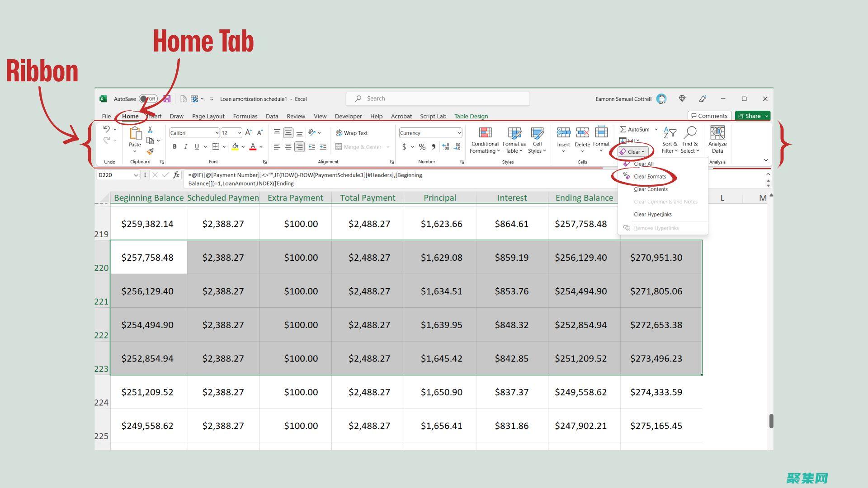This screenshot has height=488, width=868.
Task: Open the Currency number format dropdown
Action: (459, 133)
